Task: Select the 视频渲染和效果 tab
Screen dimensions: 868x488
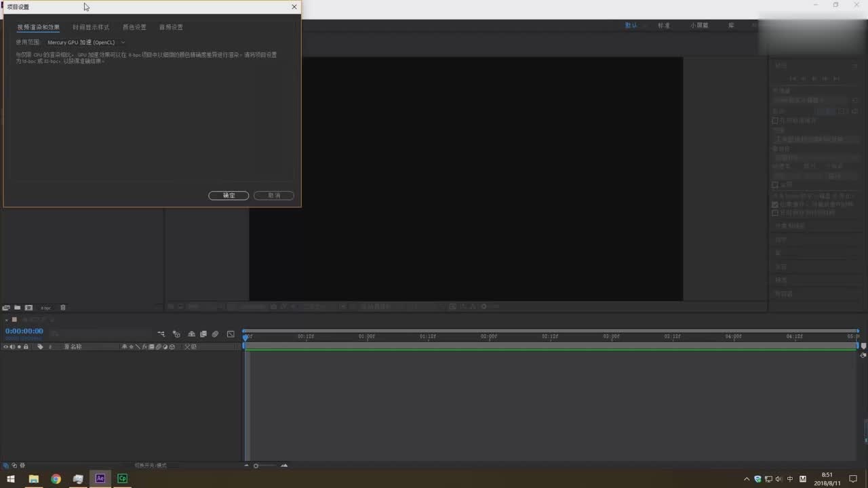Action: click(x=38, y=27)
